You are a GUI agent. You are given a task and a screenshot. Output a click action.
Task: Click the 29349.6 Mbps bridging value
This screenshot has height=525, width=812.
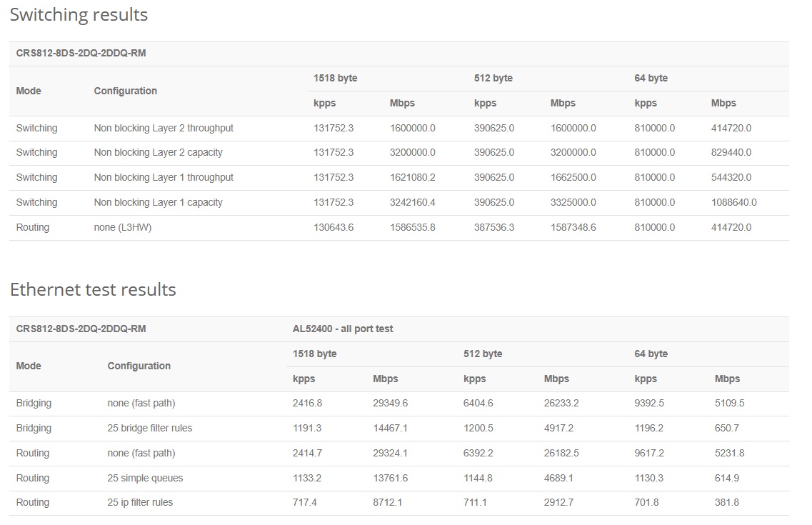click(x=390, y=403)
